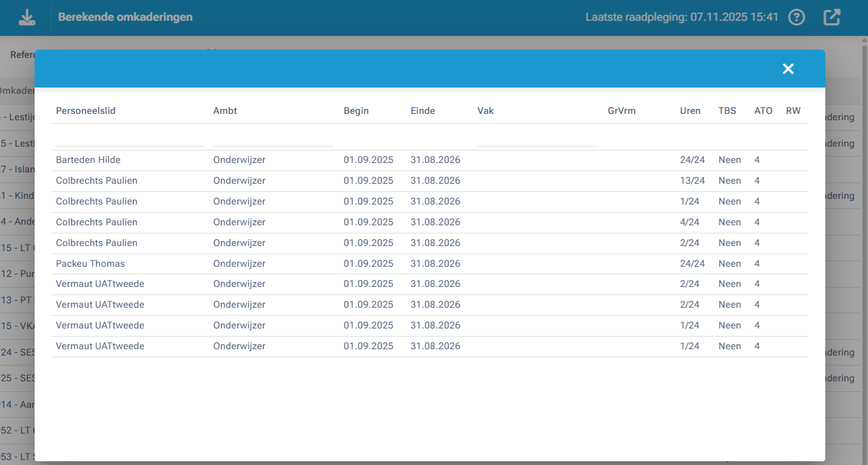Sort the table by Personeelslid
Viewport: 868px width, 465px height.
point(84,111)
